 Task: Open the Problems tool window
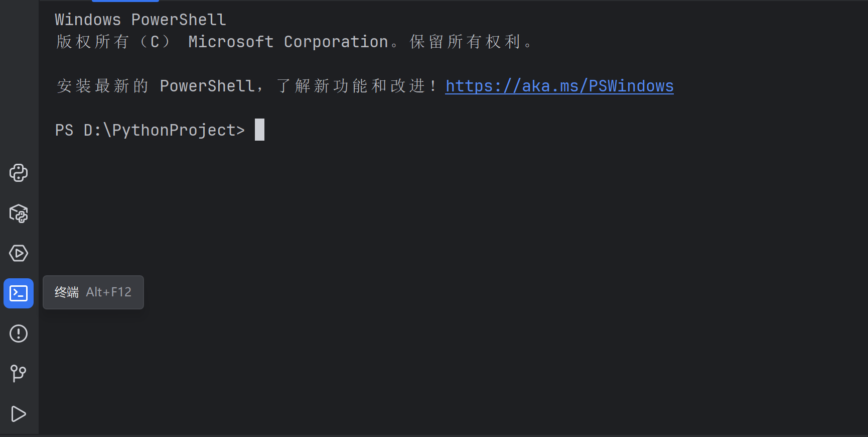[x=19, y=334]
